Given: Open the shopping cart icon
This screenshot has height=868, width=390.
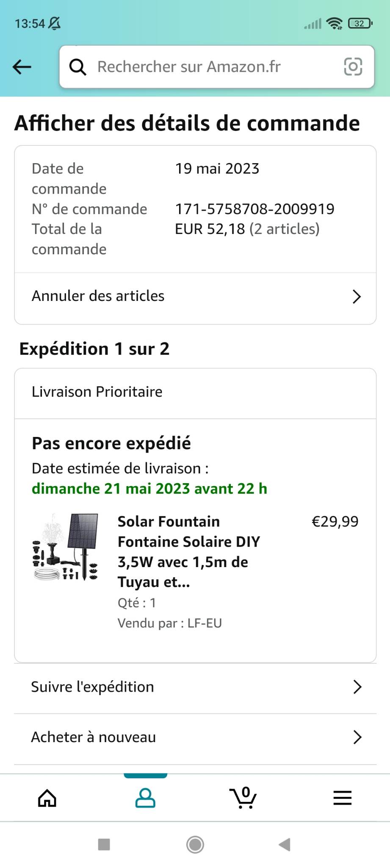Looking at the screenshot, I should tap(243, 798).
